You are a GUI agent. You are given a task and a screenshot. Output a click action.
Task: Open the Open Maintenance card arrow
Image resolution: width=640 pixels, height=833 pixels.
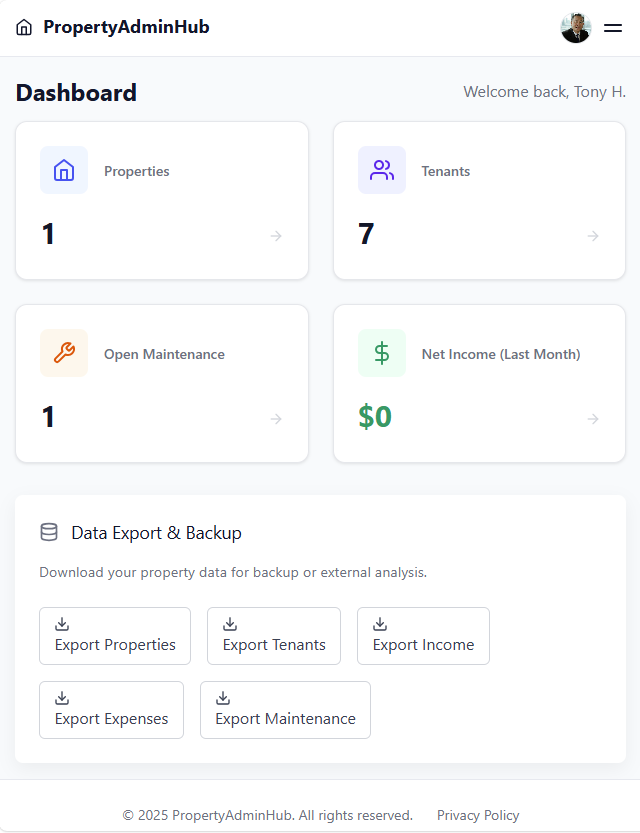coord(275,420)
